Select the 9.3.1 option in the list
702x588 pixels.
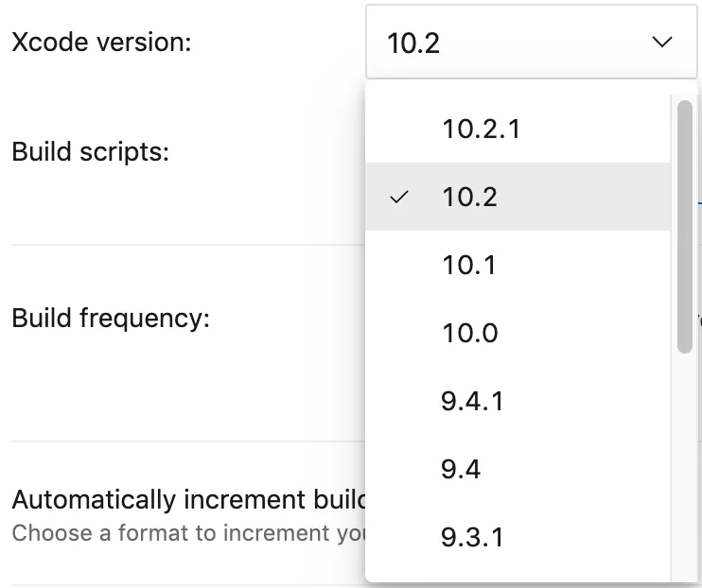[x=472, y=537]
